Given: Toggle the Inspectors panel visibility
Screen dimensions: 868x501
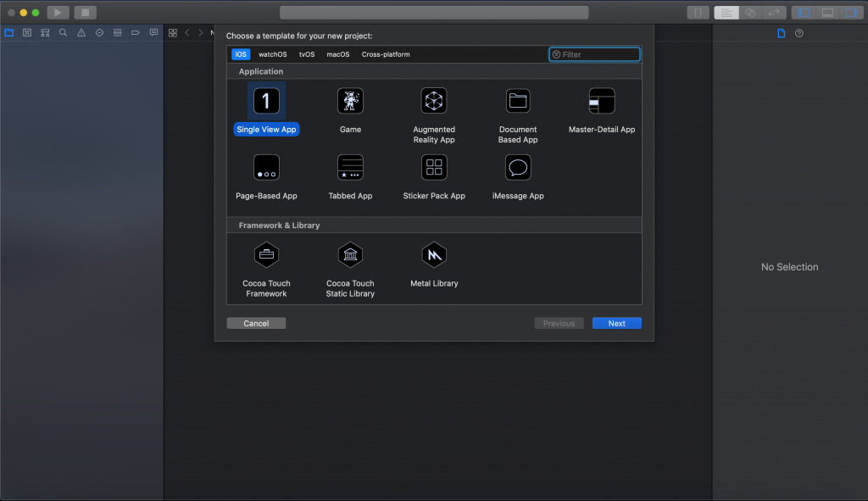Looking at the screenshot, I should [x=851, y=12].
